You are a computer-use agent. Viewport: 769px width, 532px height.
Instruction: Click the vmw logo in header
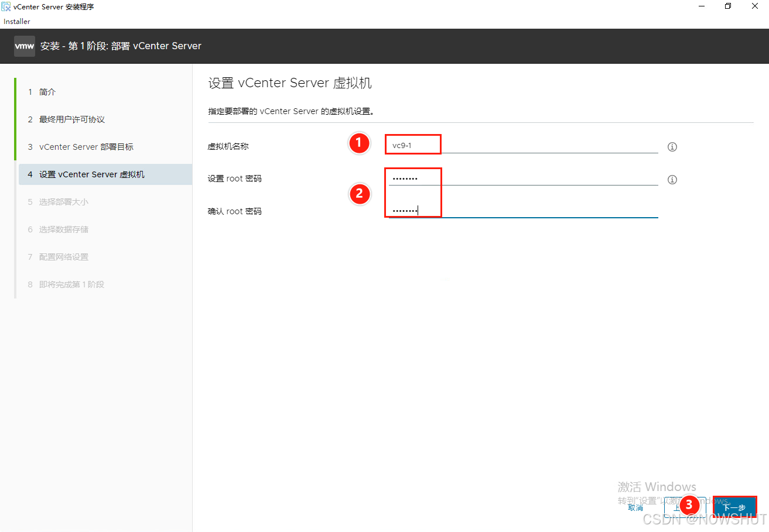25,46
